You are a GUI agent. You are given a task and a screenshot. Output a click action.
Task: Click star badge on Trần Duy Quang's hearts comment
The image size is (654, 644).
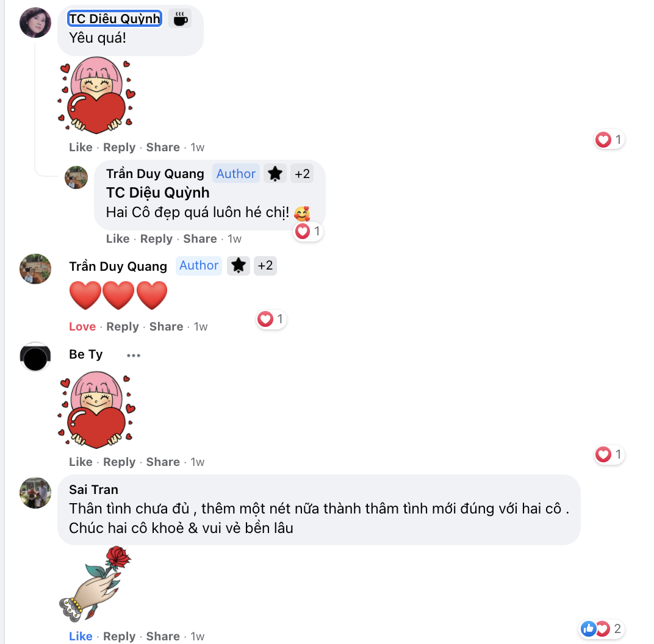(x=238, y=265)
